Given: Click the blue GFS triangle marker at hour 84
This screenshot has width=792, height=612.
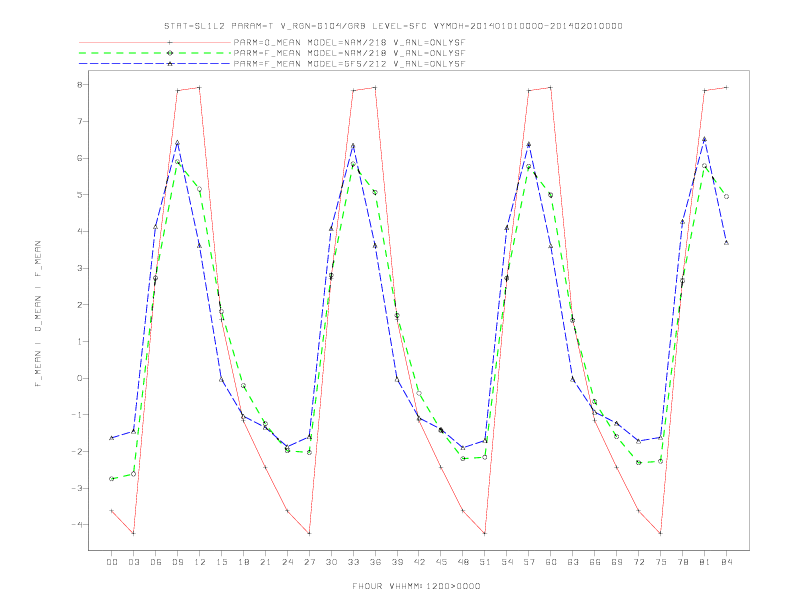Looking at the screenshot, I should click(726, 242).
